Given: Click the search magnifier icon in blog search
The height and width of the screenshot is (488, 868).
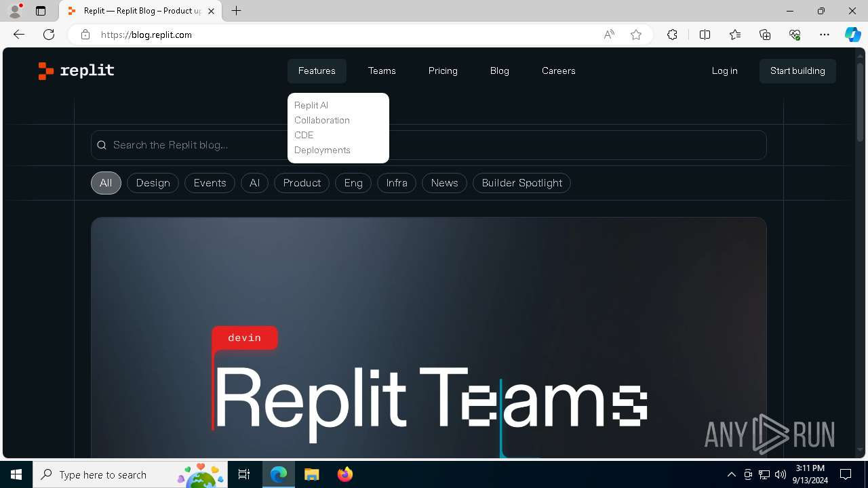Looking at the screenshot, I should coord(102,145).
